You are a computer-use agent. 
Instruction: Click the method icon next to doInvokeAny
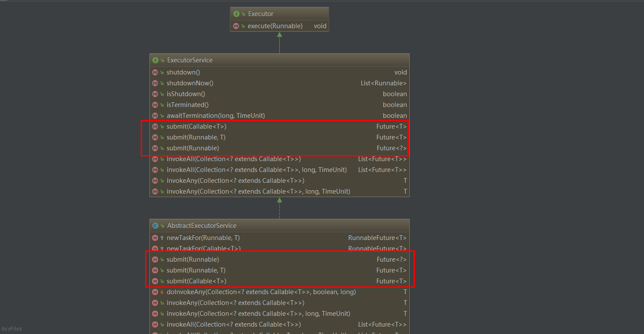point(155,292)
